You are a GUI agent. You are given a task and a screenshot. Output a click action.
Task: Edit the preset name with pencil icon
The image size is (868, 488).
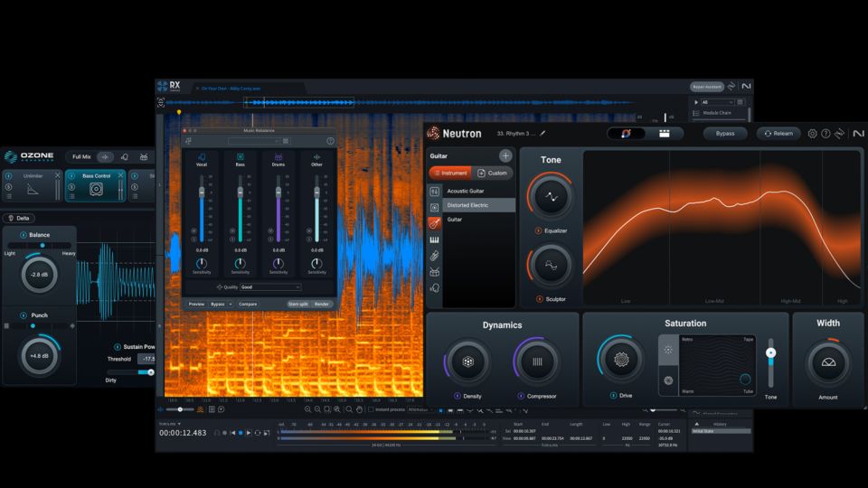[x=543, y=134]
